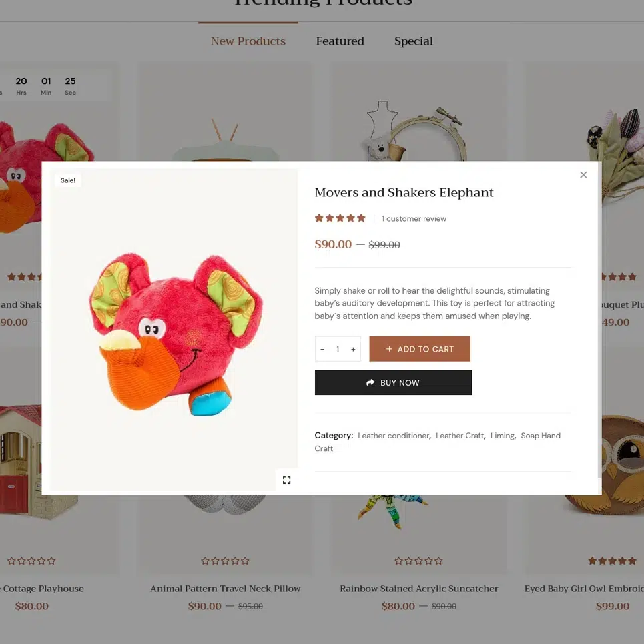Open Rainbow Stained Acrylic Suncatcher product
The height and width of the screenshot is (644, 644).
418,589
